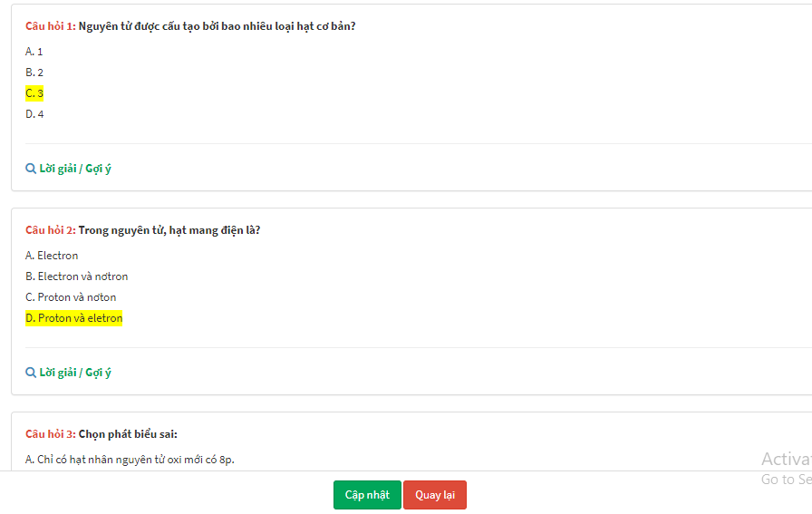The height and width of the screenshot is (514, 812).
Task: Click the red Quay lại button
Action: [435, 495]
